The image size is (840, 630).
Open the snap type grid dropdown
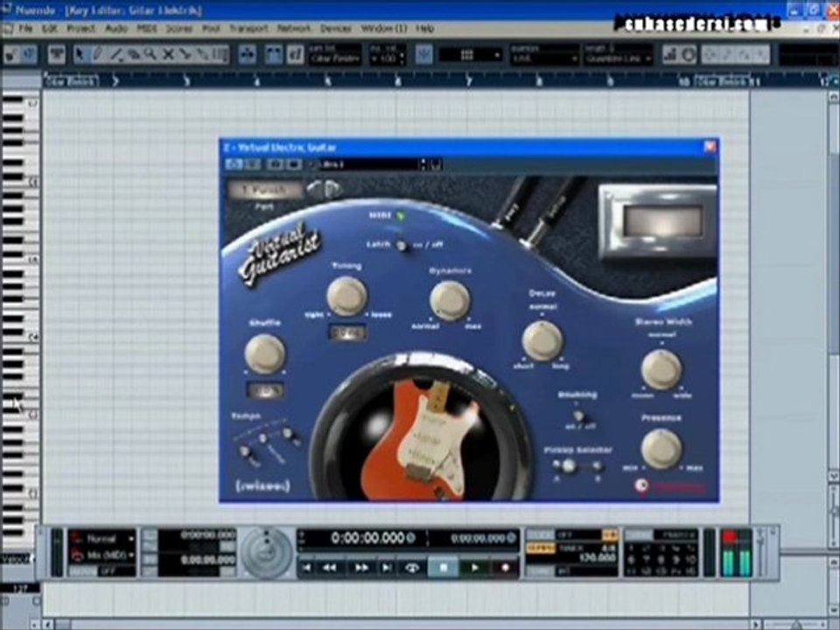[471, 55]
